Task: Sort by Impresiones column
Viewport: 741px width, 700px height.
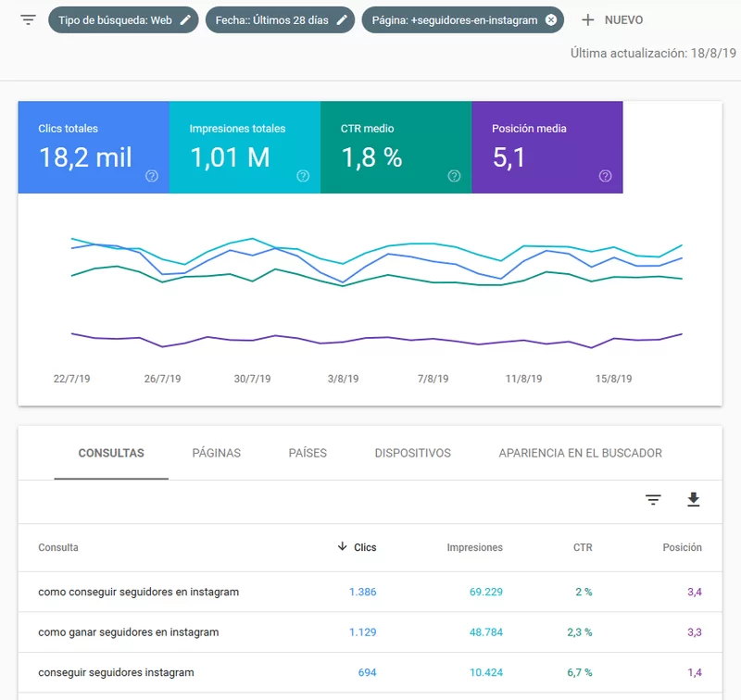Action: [474, 547]
